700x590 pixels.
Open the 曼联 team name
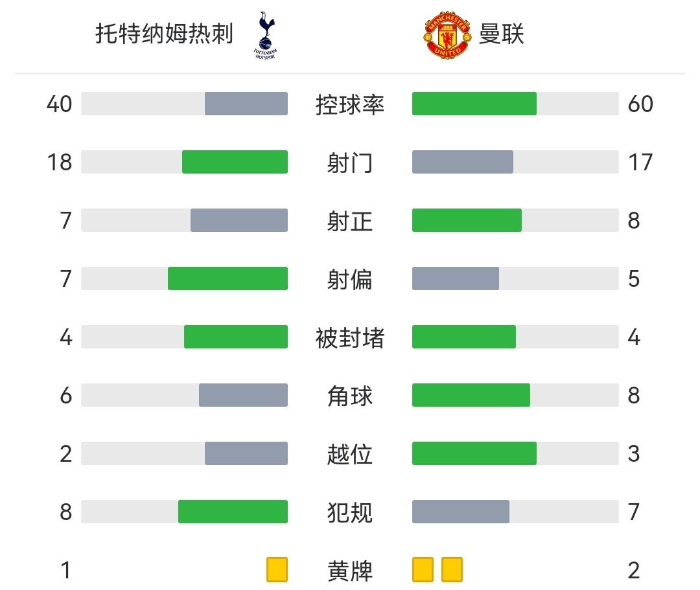501,34
